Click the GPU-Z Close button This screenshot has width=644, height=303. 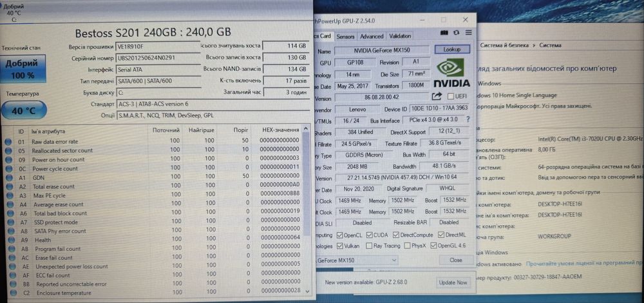coord(455,260)
